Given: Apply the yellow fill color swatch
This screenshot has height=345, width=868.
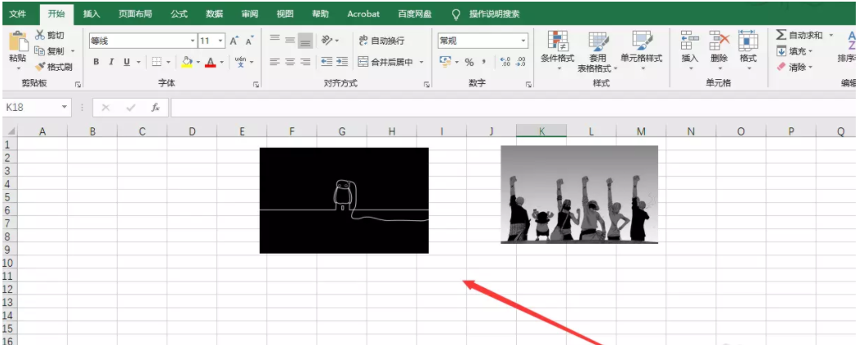Looking at the screenshot, I should tap(187, 62).
